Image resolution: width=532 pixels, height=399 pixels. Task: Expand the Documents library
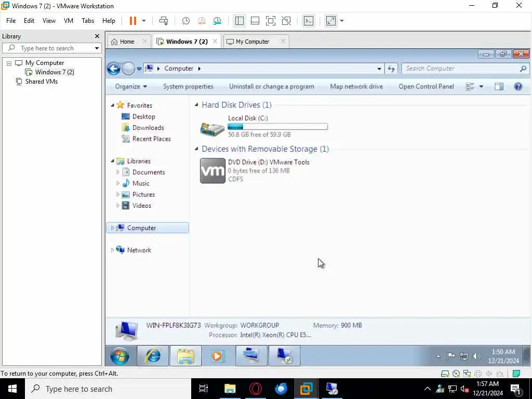coord(118,172)
